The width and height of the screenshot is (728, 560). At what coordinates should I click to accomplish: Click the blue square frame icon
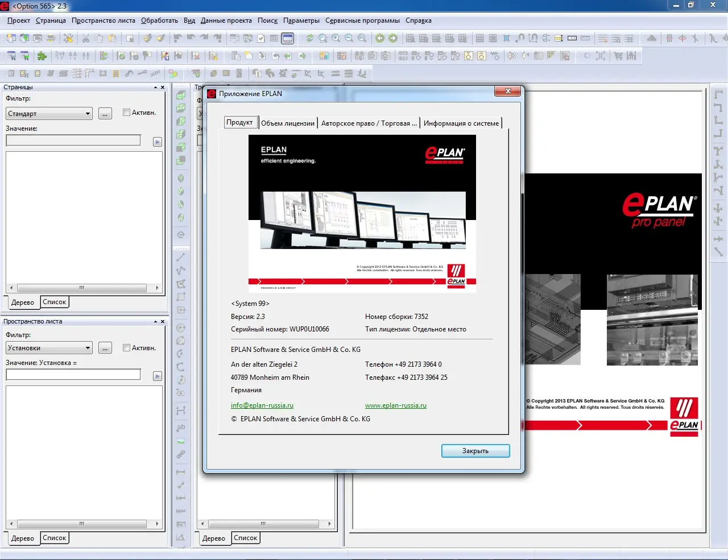506,38
